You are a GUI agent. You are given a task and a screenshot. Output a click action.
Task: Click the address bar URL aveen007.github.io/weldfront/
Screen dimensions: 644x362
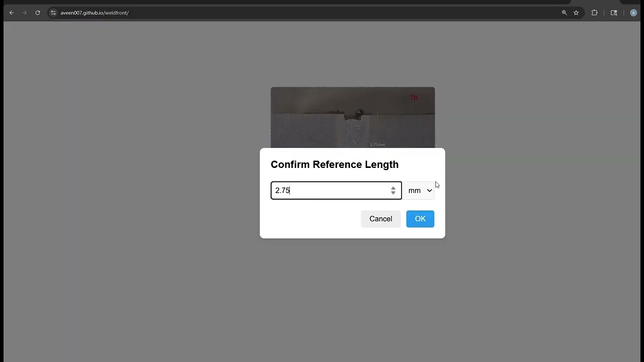(x=95, y=13)
